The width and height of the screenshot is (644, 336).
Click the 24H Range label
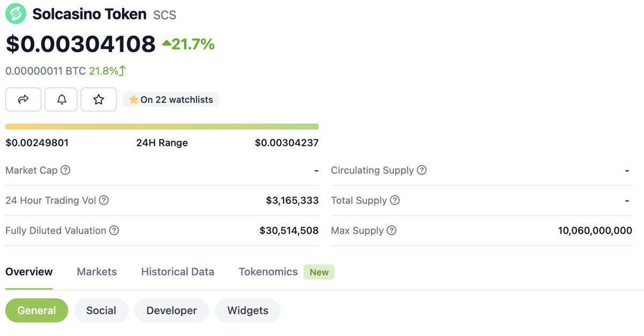coord(162,143)
